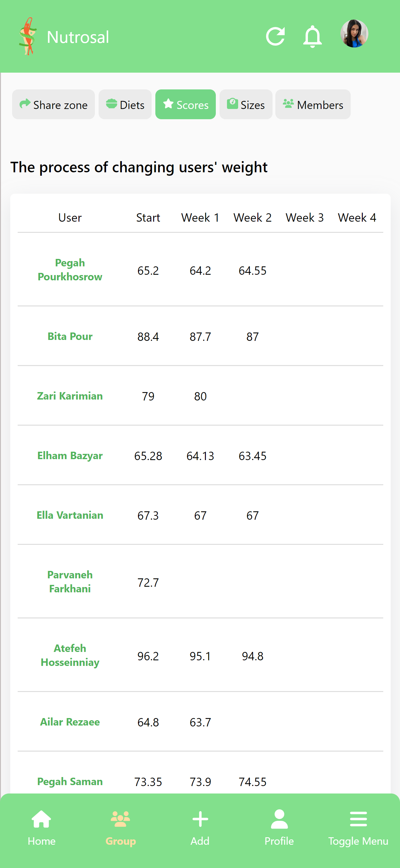The image size is (400, 868).
Task: Switch to the Share zone tab
Action: pos(54,104)
